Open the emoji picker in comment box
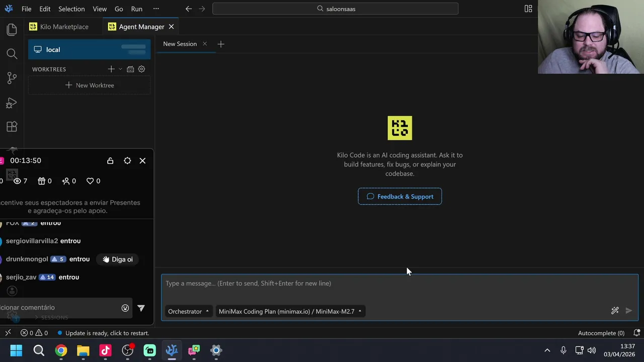644x362 pixels. pyautogui.click(x=125, y=308)
